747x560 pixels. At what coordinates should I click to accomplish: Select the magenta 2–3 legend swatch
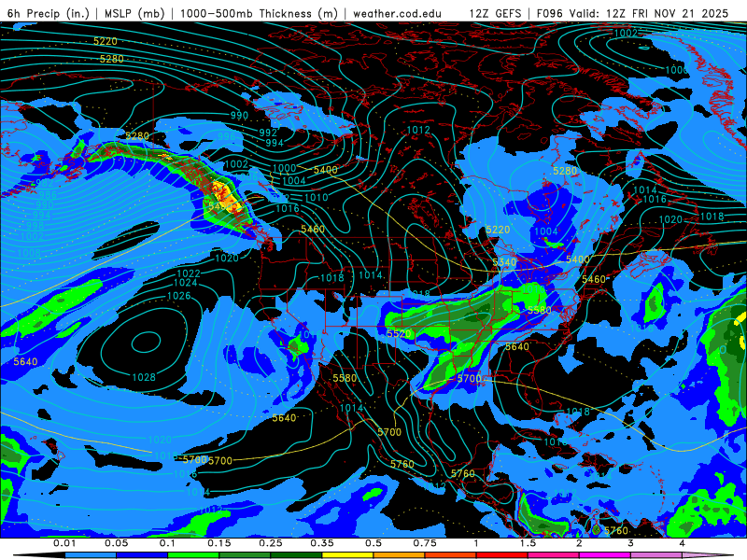pos(605,555)
